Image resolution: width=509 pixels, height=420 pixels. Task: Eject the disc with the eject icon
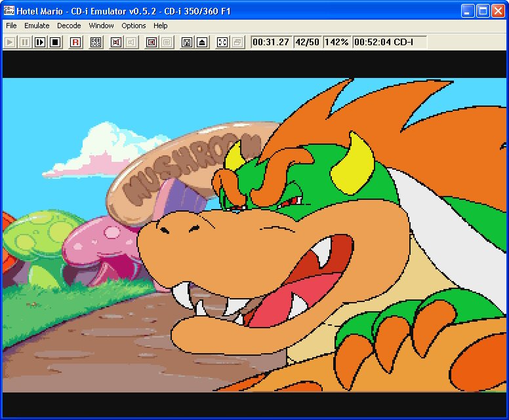pyautogui.click(x=202, y=42)
